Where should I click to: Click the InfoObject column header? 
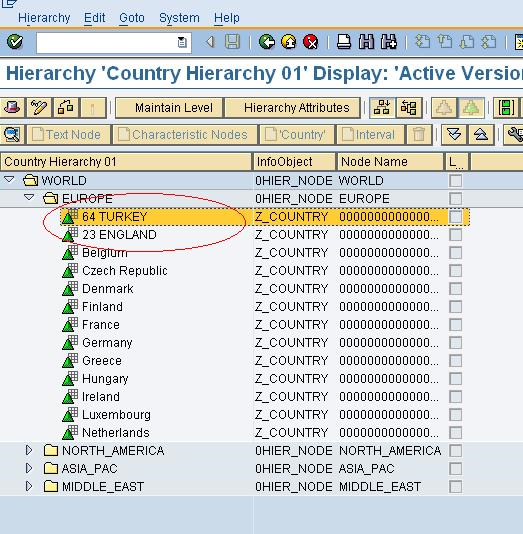[295, 162]
